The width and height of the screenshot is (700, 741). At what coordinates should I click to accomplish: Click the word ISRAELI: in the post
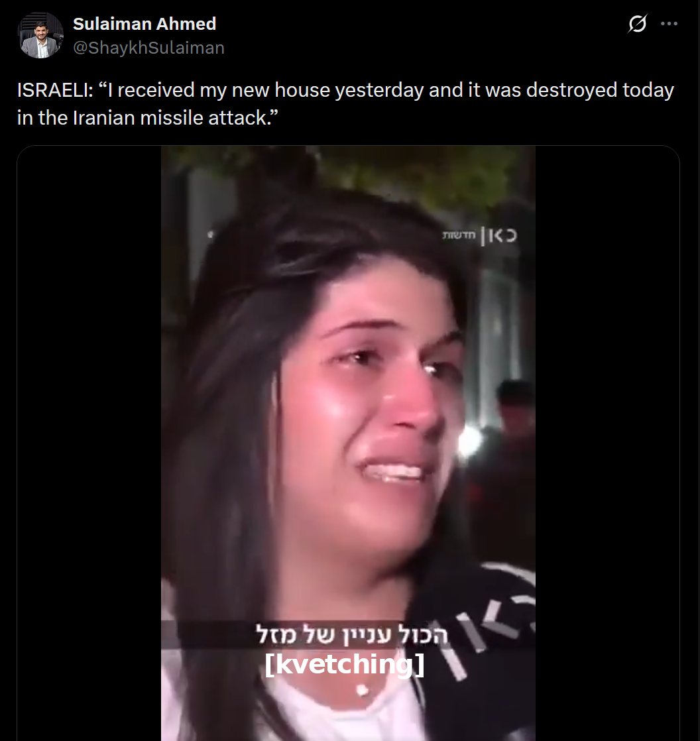[55, 89]
